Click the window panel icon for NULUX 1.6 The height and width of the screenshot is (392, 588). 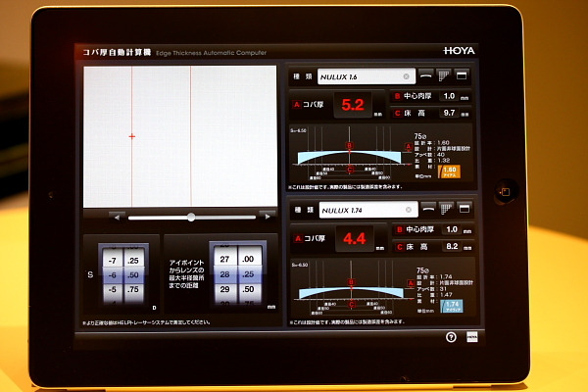(x=462, y=75)
